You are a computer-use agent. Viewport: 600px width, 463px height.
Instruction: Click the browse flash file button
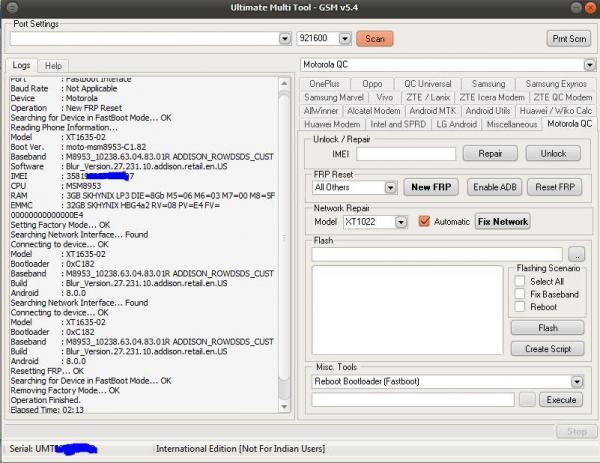(x=576, y=254)
